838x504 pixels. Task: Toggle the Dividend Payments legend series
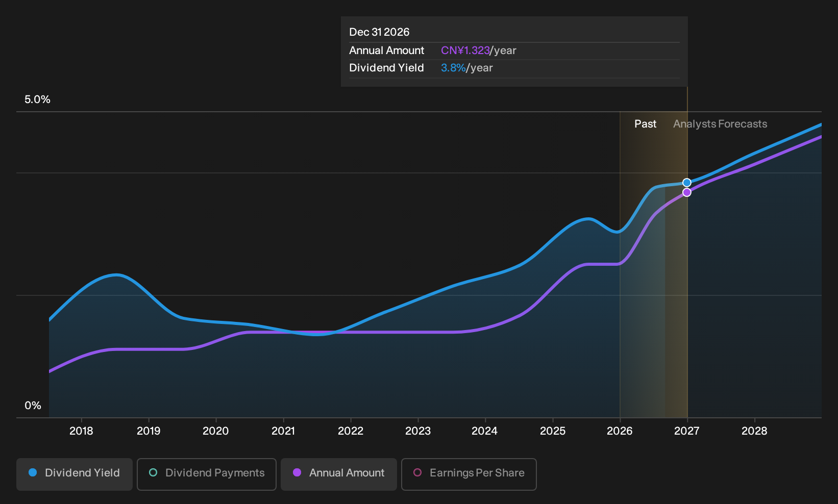[207, 474]
